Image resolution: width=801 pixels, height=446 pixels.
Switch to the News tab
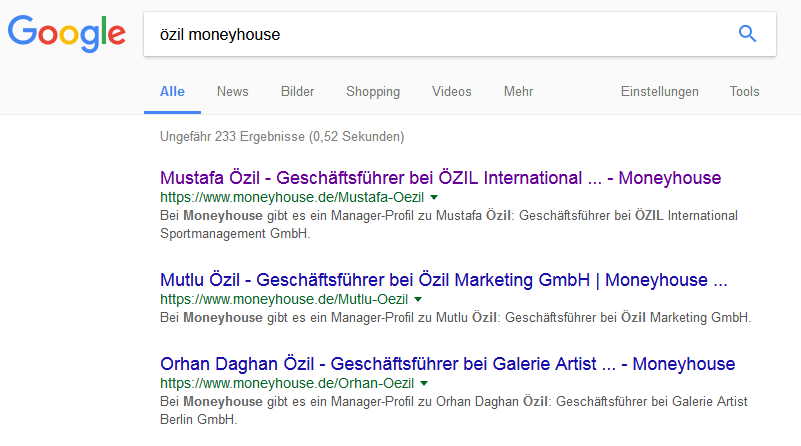232,91
